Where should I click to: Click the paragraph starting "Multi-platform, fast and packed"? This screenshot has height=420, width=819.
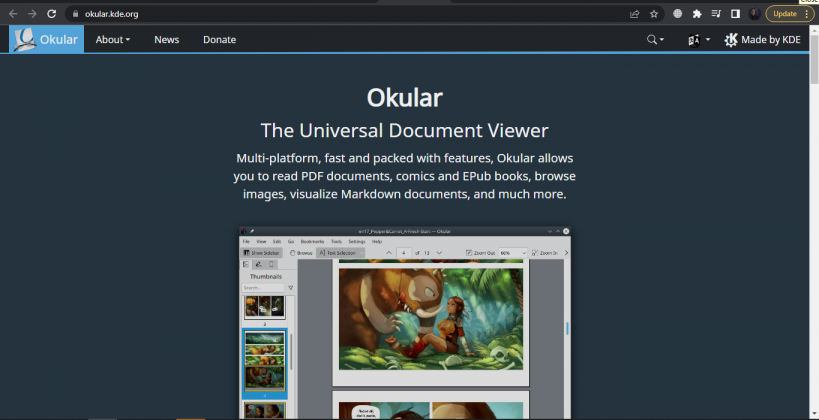click(x=405, y=176)
